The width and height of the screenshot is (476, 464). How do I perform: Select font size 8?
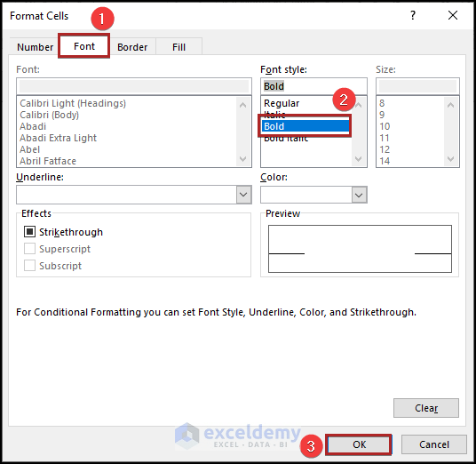[x=382, y=103]
